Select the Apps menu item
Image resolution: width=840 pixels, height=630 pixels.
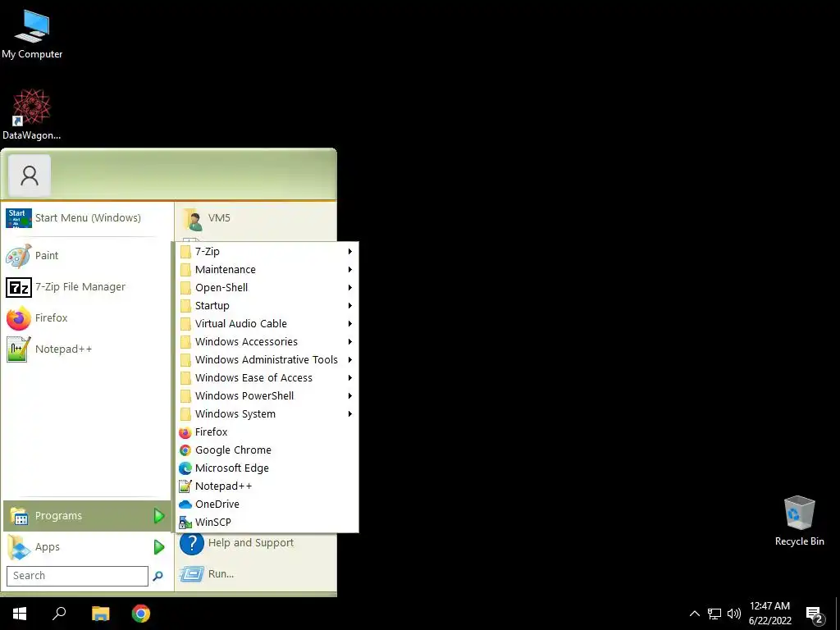tap(87, 547)
